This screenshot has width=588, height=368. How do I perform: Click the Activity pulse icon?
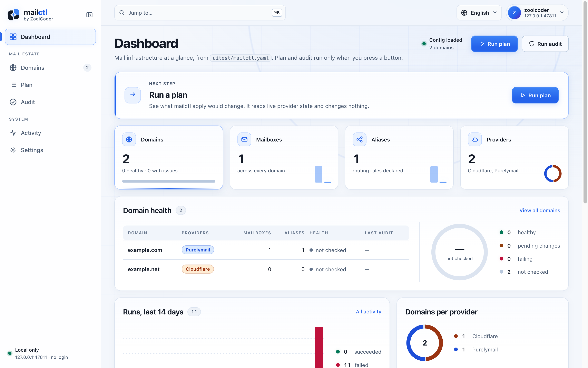point(13,133)
